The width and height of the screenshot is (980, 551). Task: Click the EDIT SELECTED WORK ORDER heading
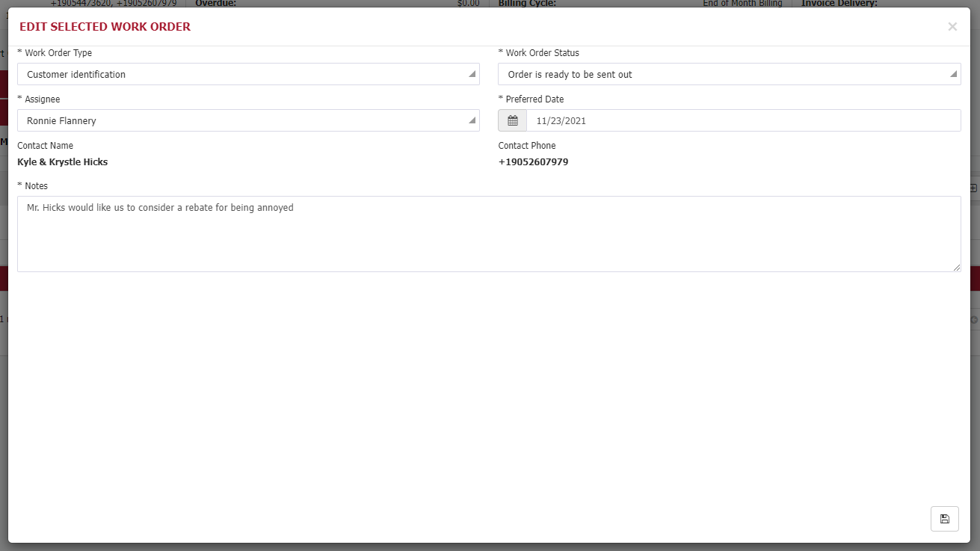coord(105,27)
